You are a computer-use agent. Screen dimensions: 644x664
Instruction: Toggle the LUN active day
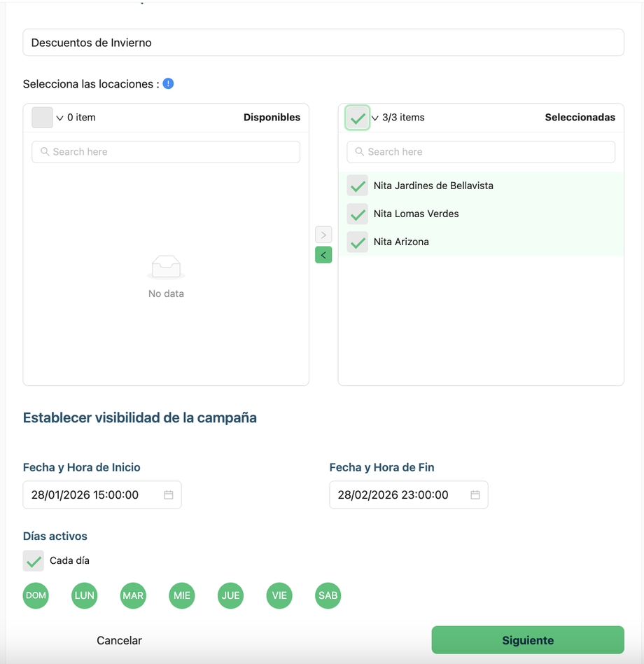(x=84, y=595)
